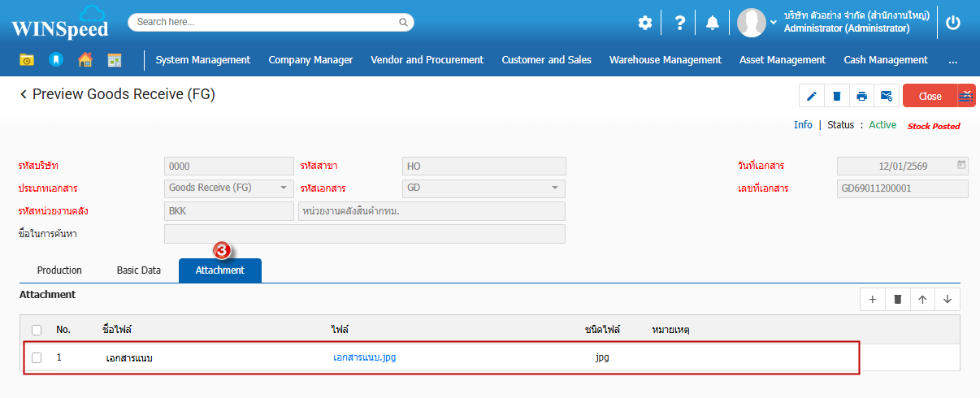This screenshot has height=398, width=980.
Task: Click the print document icon
Action: point(861,96)
